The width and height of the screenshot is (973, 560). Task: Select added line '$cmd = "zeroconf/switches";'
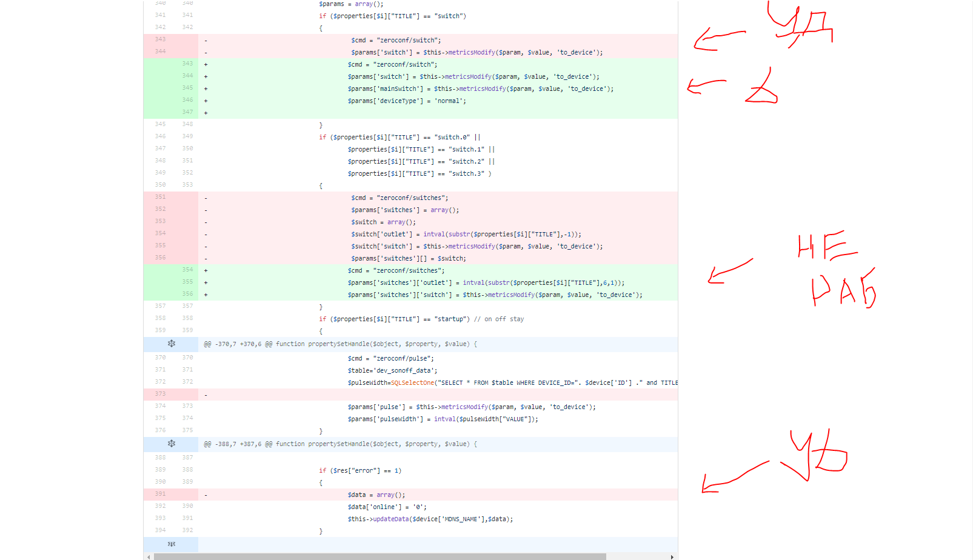pyautogui.click(x=396, y=271)
